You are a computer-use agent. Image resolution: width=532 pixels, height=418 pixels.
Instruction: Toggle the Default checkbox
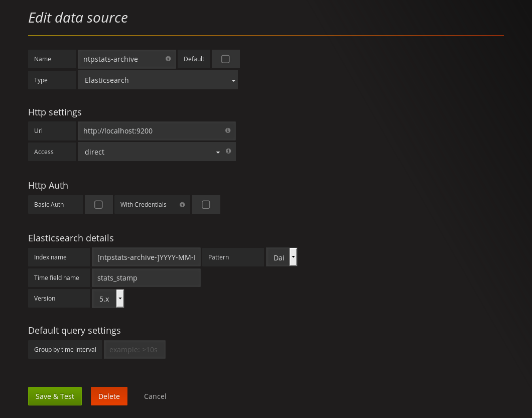[225, 59]
